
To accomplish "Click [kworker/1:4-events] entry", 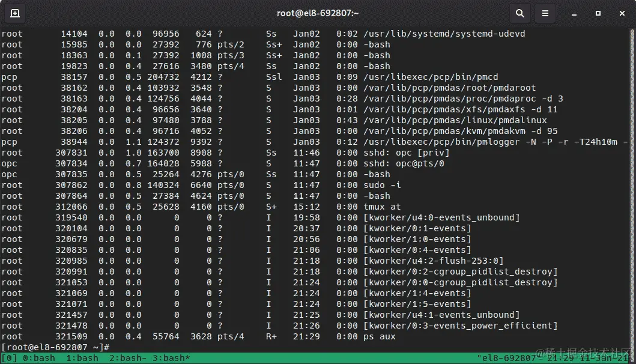I will pyautogui.click(x=417, y=293).
